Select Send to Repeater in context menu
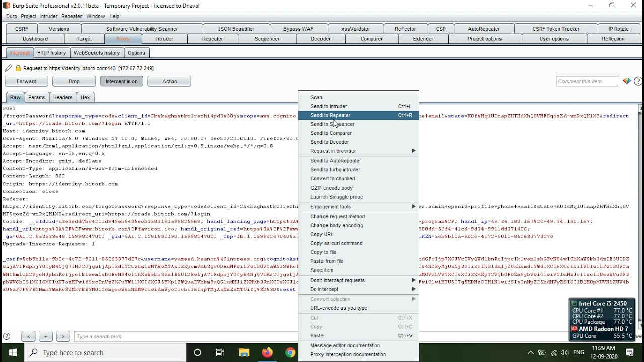Screen dimensions: 644x362 (358, 115)
